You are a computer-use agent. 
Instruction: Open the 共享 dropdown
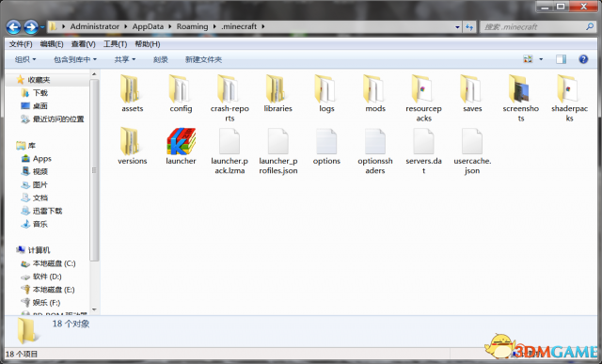pyautogui.click(x=125, y=59)
